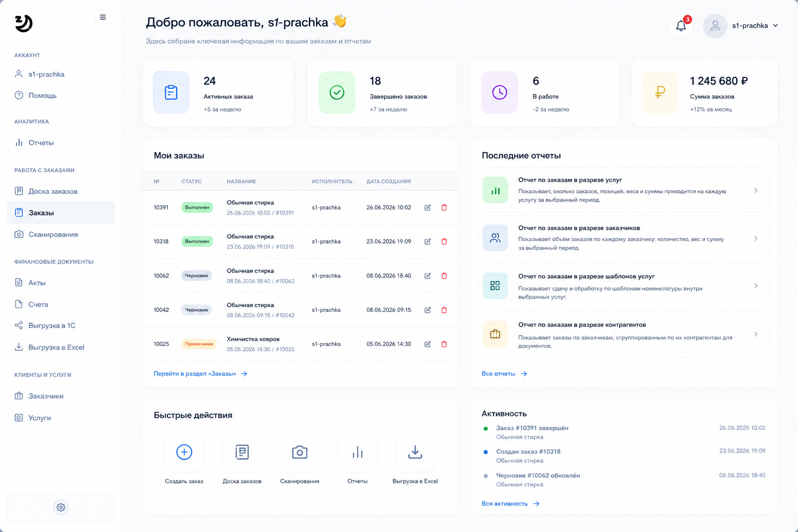Screen dimensions: 798x532
Task: Collapse the sidebar with the hamburger button
Action: (103, 17)
